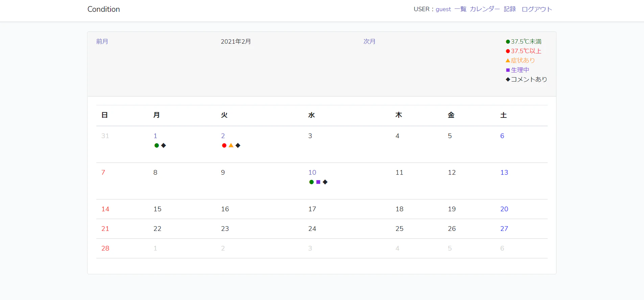Viewport: 644px width, 300px height.
Task: Click the 水 Wednesday column header
Action: click(312, 115)
